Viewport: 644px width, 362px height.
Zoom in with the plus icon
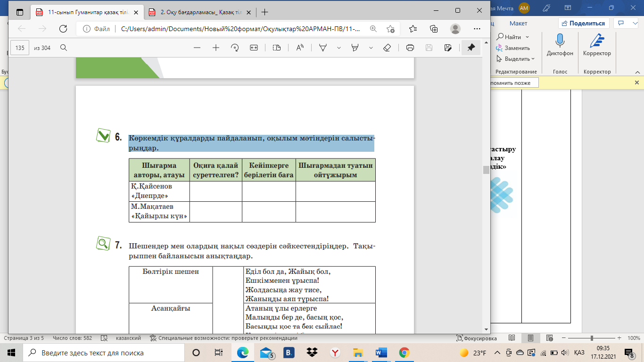(x=216, y=48)
